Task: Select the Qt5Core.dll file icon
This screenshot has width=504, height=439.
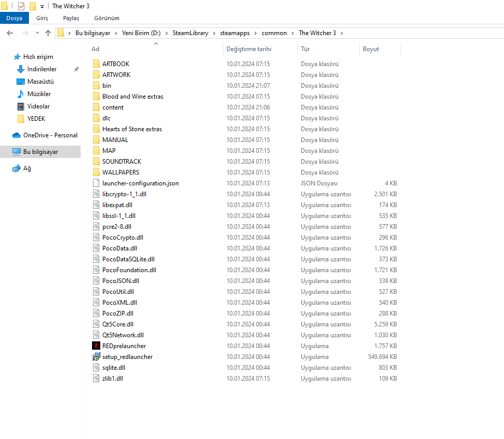Action: click(96, 324)
